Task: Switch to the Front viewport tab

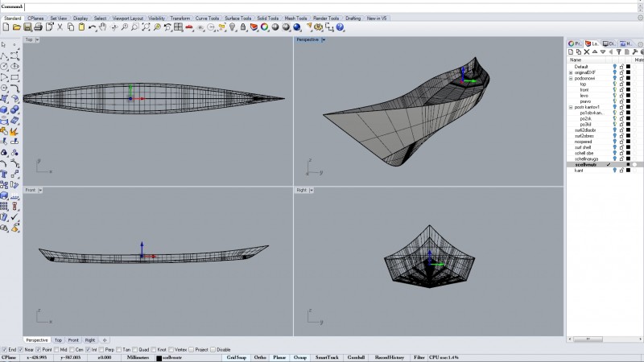Action: tap(73, 340)
